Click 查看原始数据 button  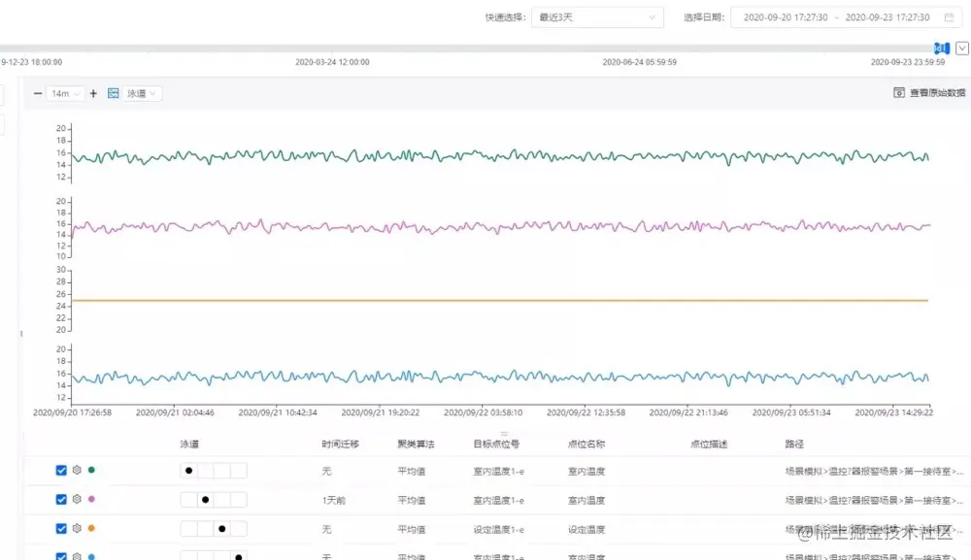click(929, 93)
